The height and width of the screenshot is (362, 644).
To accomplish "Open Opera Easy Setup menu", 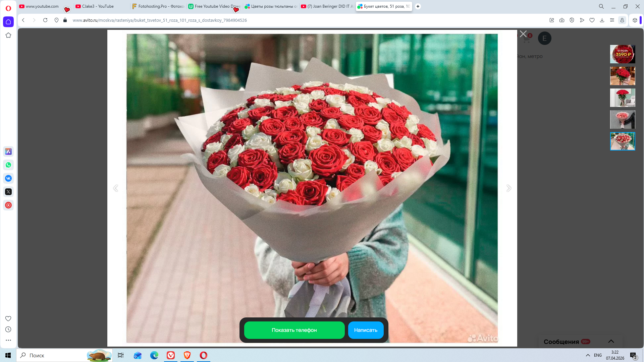I will (x=612, y=20).
